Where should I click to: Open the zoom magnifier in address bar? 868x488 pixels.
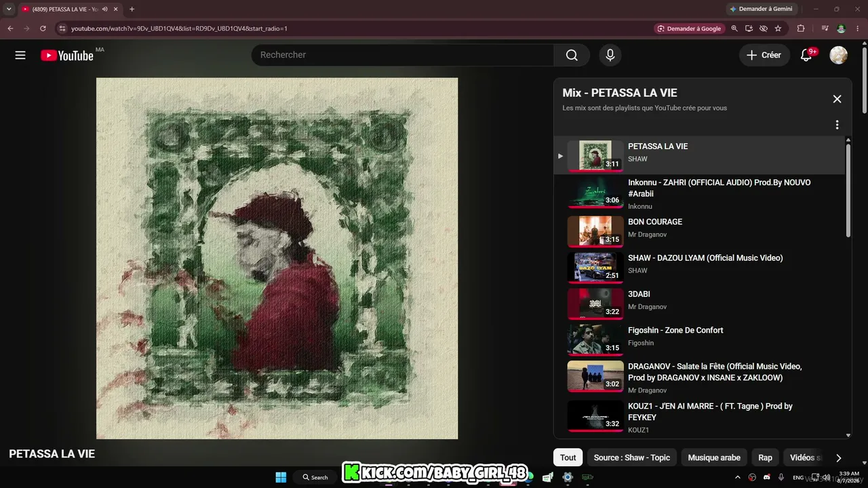click(x=734, y=28)
